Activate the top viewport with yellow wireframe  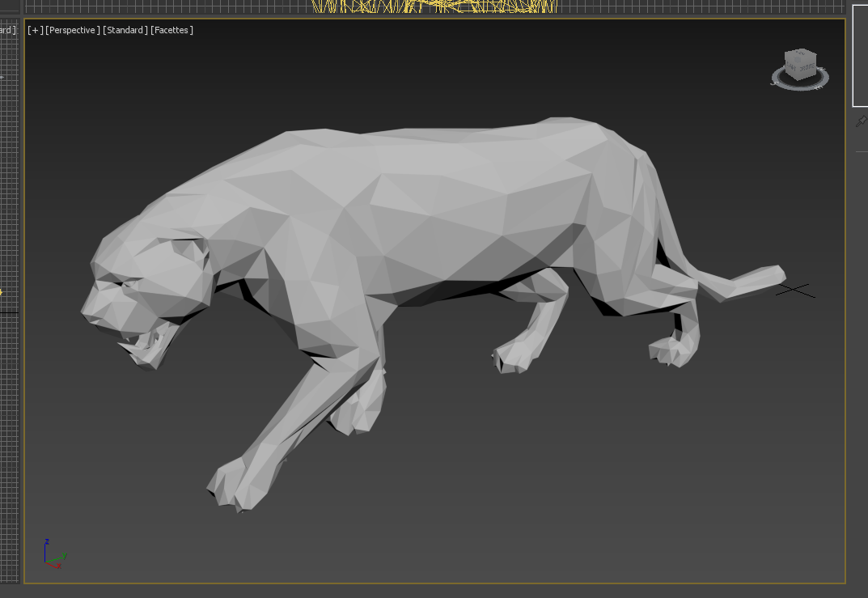pyautogui.click(x=434, y=6)
